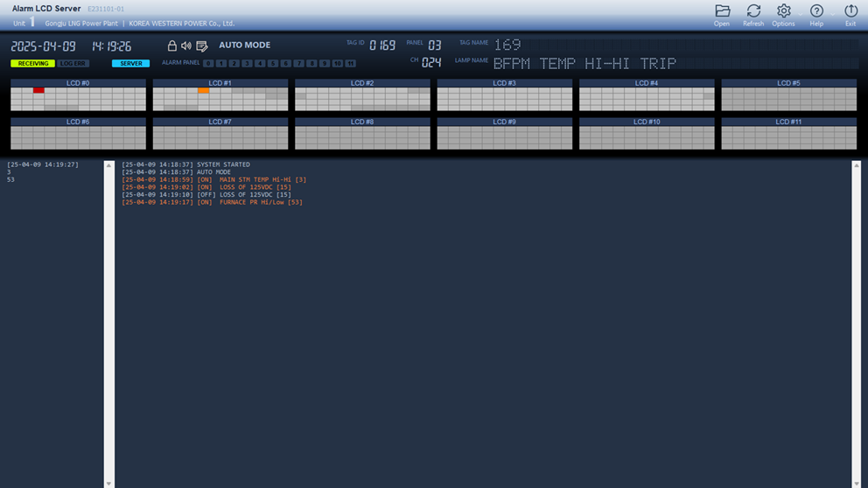Click the Refresh icon in the toolbar
Screen dimensions: 868x488
pos(753,11)
